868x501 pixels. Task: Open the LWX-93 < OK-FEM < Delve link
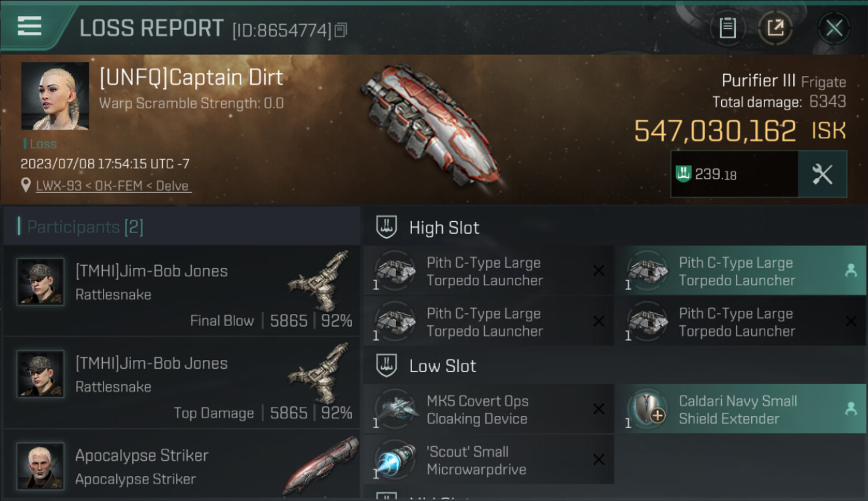114,186
